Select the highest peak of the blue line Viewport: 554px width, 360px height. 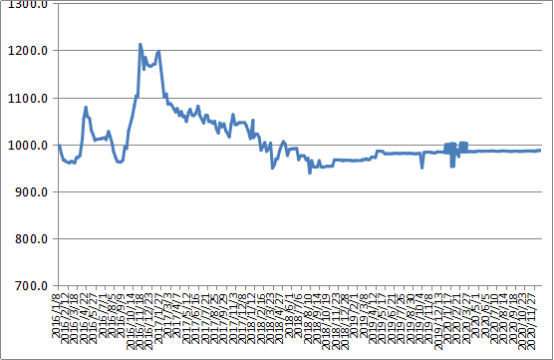click(x=140, y=45)
